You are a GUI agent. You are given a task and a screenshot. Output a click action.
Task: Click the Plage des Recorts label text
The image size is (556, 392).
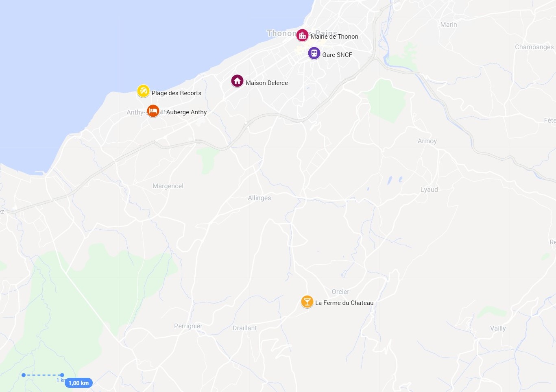tap(176, 93)
